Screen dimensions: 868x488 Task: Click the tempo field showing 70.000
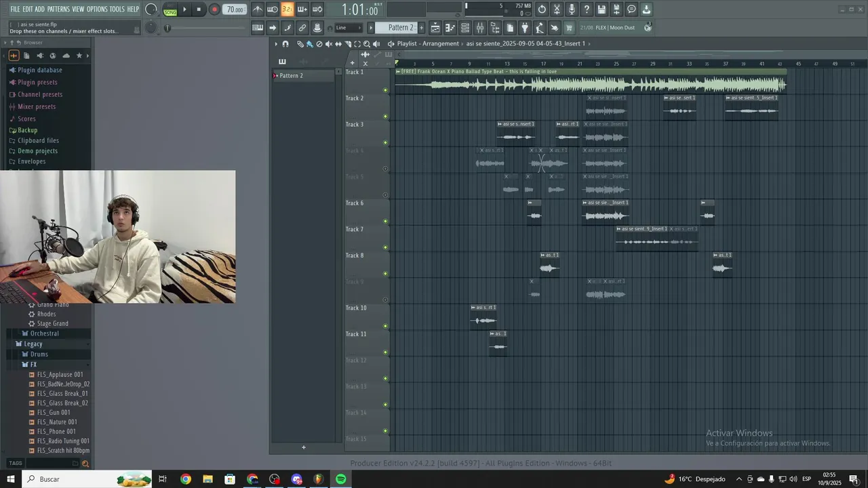235,9
